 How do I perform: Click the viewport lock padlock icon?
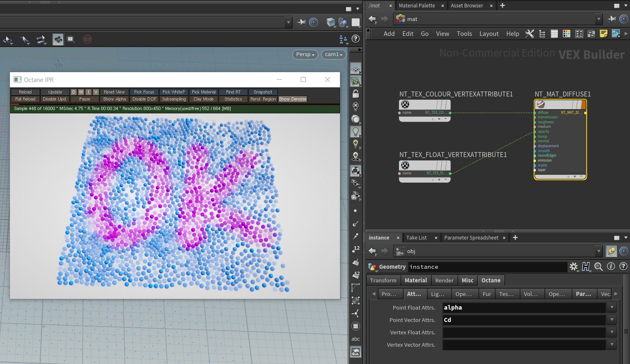pyautogui.click(x=356, y=94)
